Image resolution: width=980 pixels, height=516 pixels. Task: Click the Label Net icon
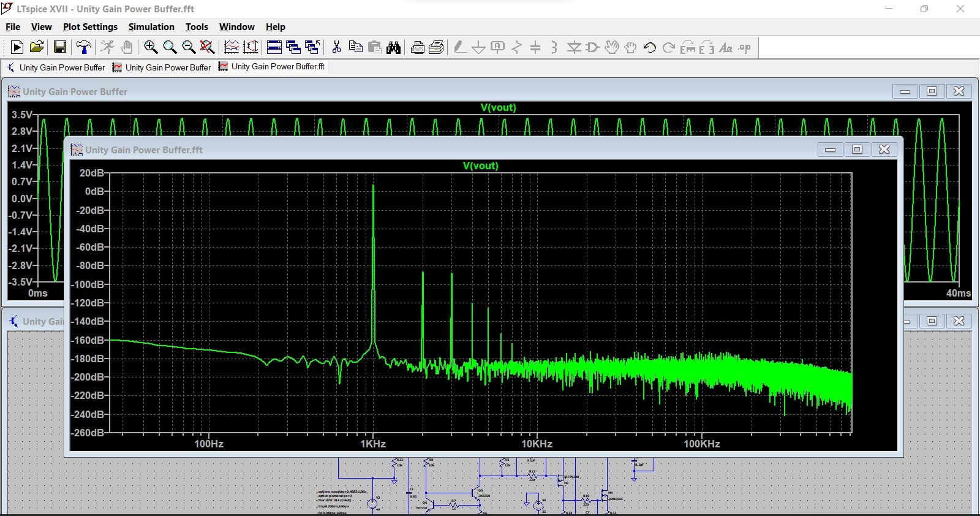(x=498, y=47)
